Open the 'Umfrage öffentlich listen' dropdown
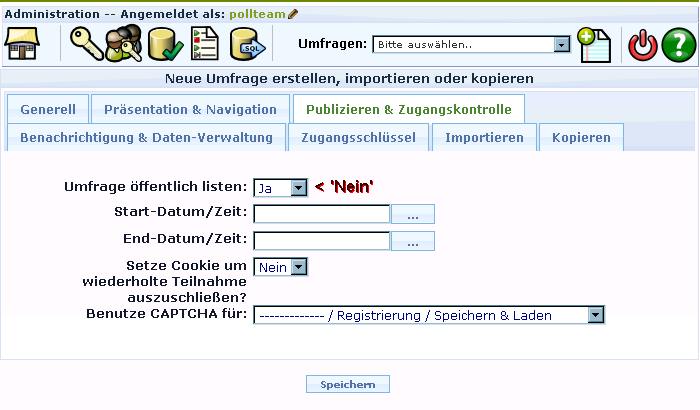The height and width of the screenshot is (410, 700). click(x=280, y=188)
